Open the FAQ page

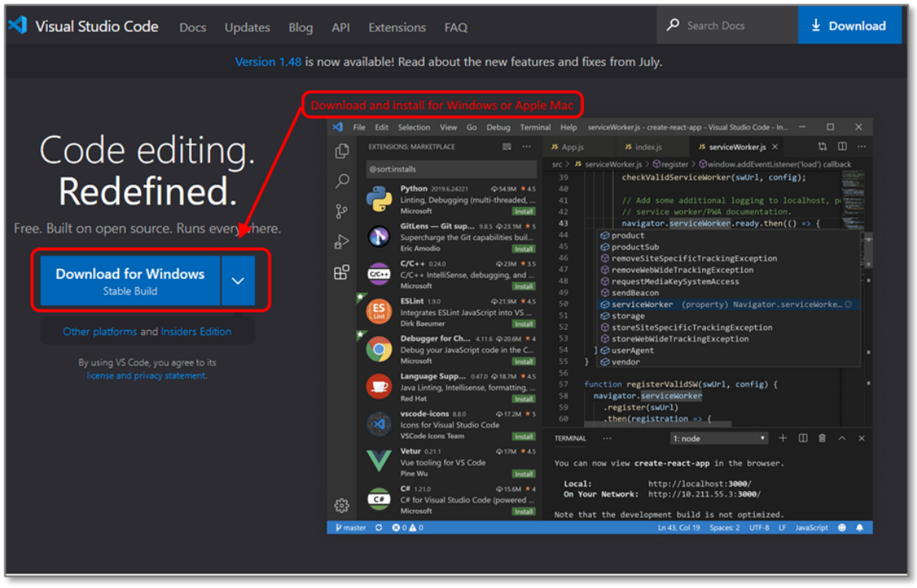pos(456,28)
